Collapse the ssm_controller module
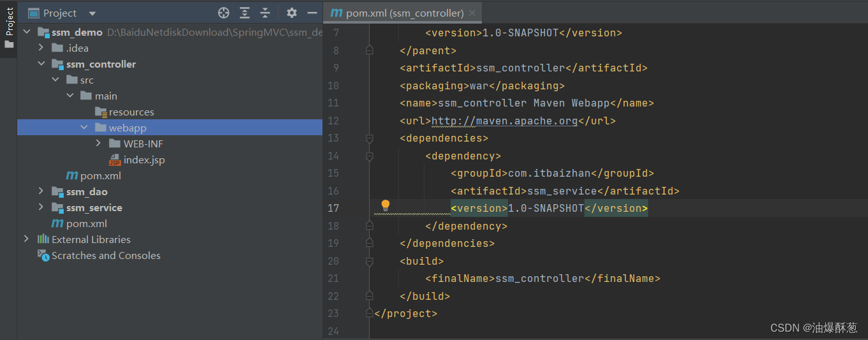This screenshot has height=340, width=868. pos(41,64)
